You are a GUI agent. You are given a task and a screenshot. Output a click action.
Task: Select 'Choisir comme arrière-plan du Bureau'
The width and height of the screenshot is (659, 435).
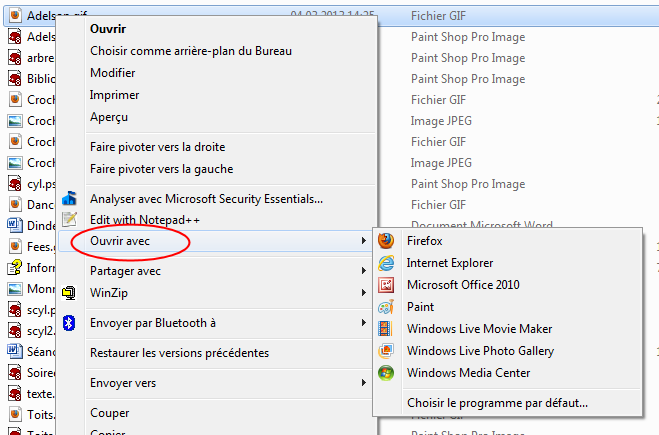point(197,51)
